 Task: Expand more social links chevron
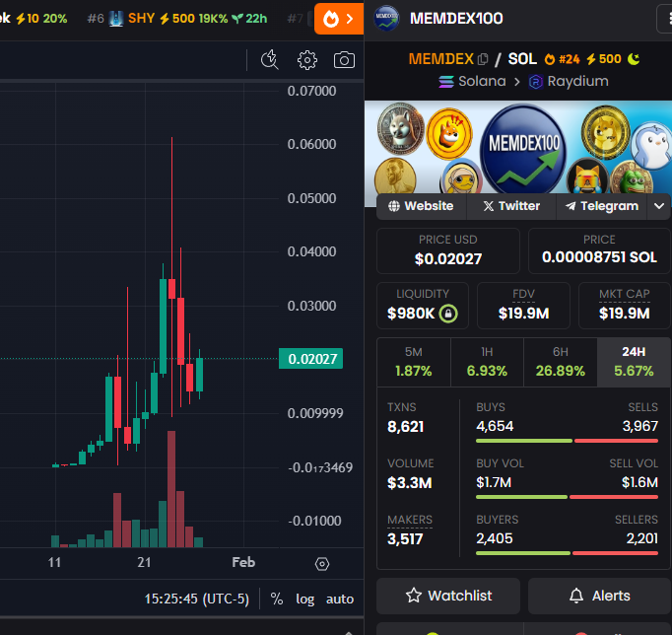659,206
